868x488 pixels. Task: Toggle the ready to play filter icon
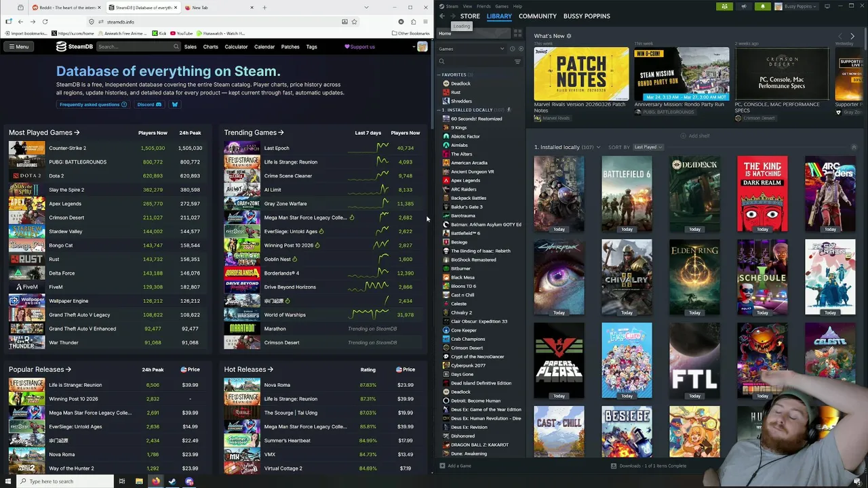click(521, 49)
